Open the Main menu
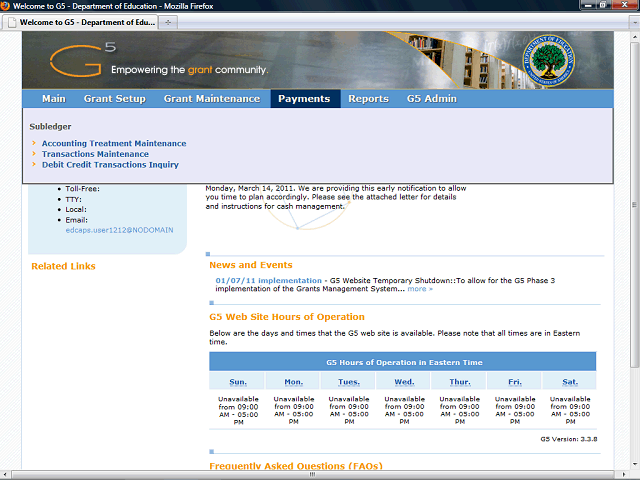The height and width of the screenshot is (480, 640). [x=54, y=99]
